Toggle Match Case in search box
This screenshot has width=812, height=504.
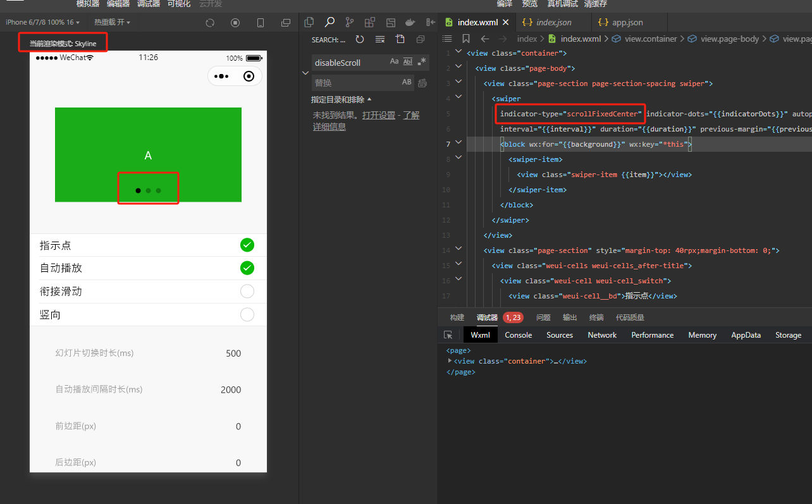tap(395, 62)
